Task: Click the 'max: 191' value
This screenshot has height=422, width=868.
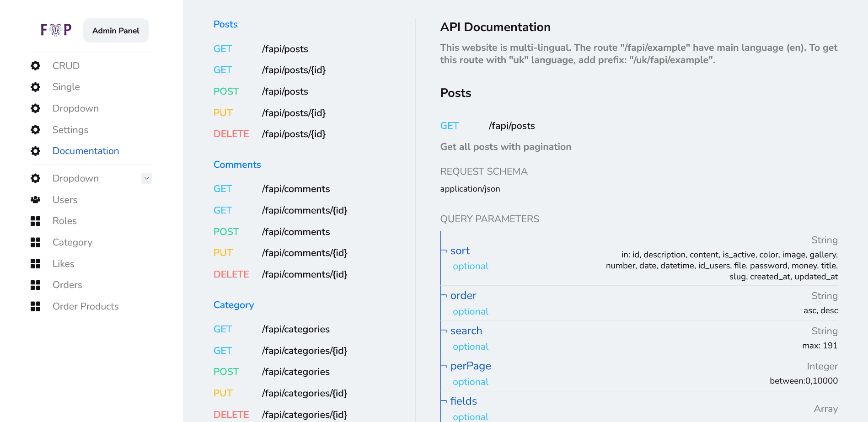Action: (x=820, y=346)
